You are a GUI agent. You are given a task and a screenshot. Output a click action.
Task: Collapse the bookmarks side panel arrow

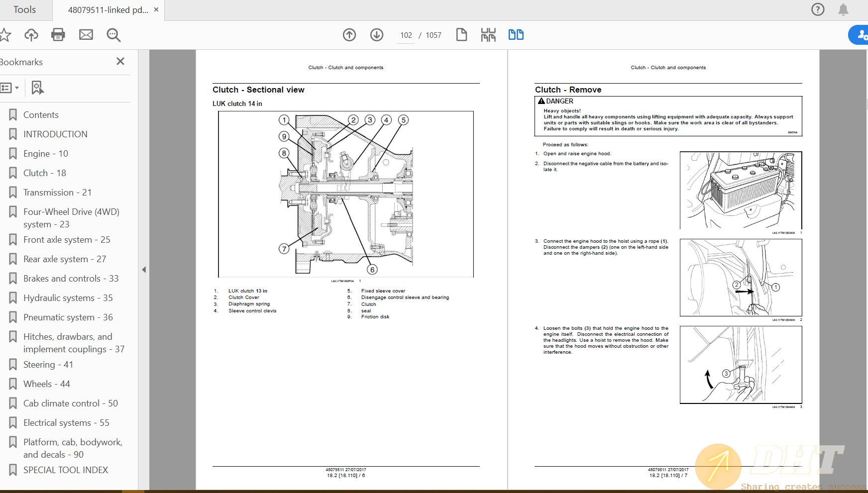coord(144,270)
